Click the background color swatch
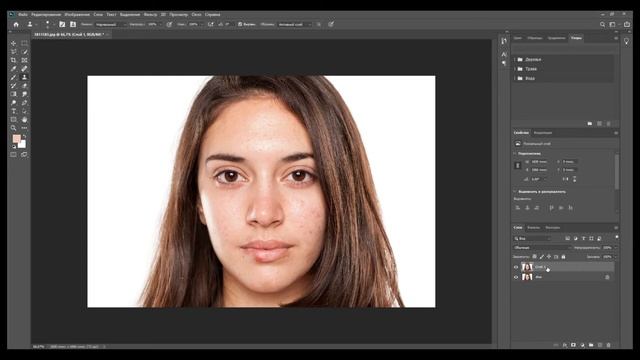This screenshot has height=360, width=640. click(22, 144)
